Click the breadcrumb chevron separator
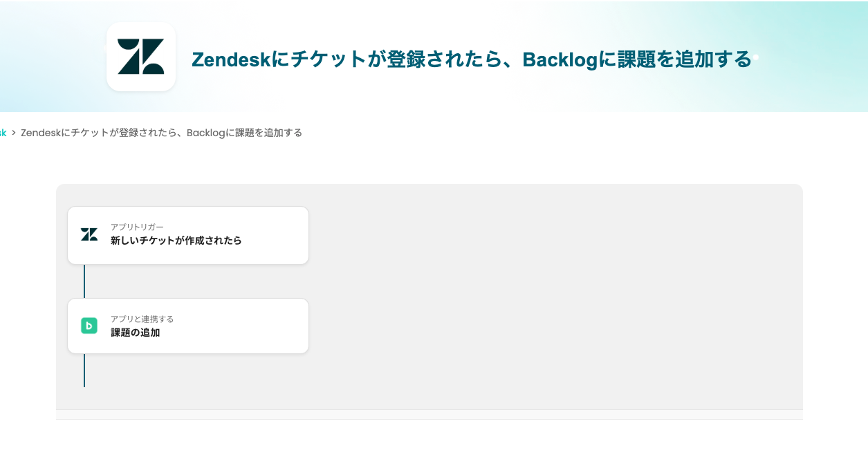The image size is (868, 457). point(14,133)
